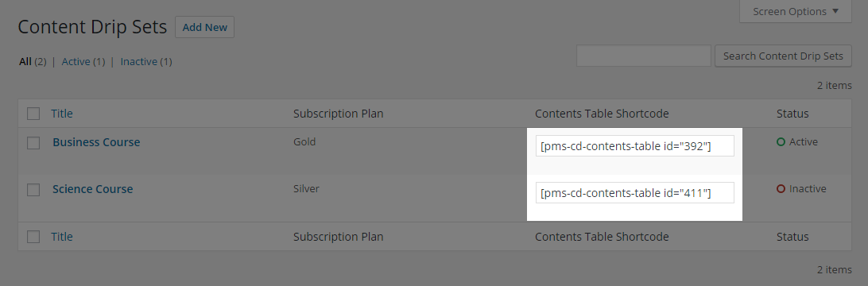
Task: Click the Contents Table Shortcode header column
Action: 602,114
